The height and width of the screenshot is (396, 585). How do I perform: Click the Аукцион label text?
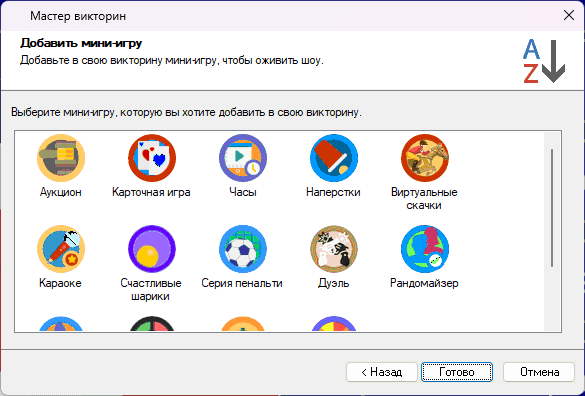coord(60,192)
